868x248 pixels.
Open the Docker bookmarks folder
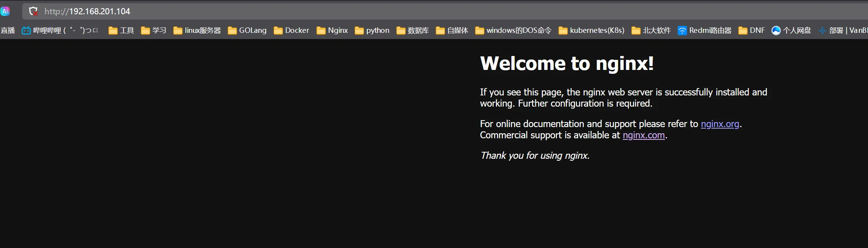[x=291, y=31]
